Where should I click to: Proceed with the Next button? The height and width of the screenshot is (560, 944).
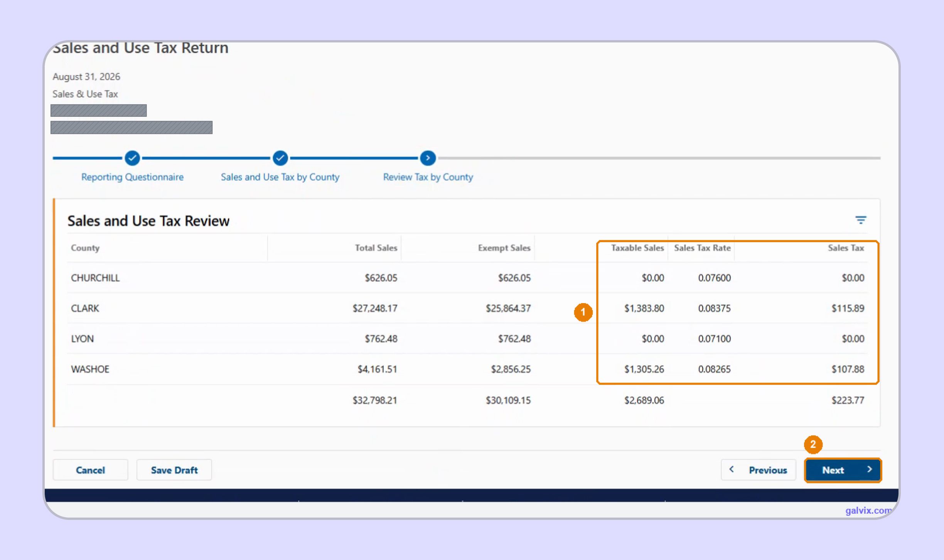tap(843, 470)
